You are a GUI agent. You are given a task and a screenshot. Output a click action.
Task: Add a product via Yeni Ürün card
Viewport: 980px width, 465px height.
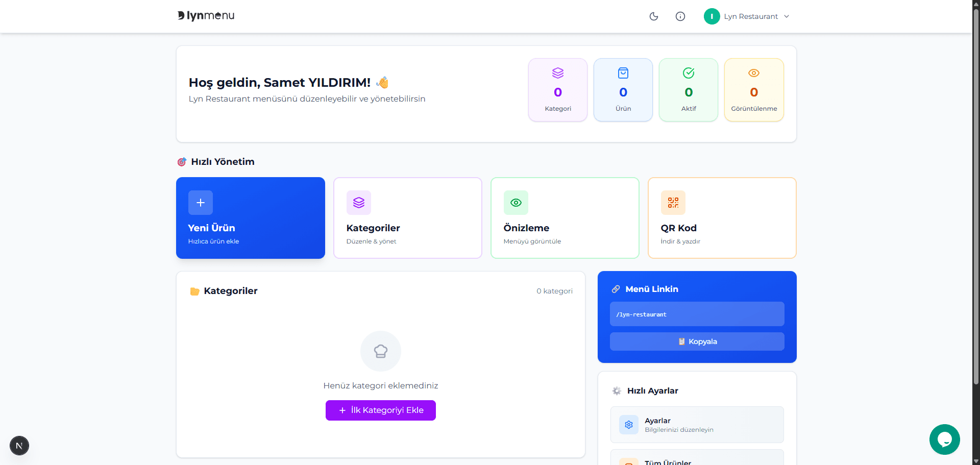click(x=250, y=218)
